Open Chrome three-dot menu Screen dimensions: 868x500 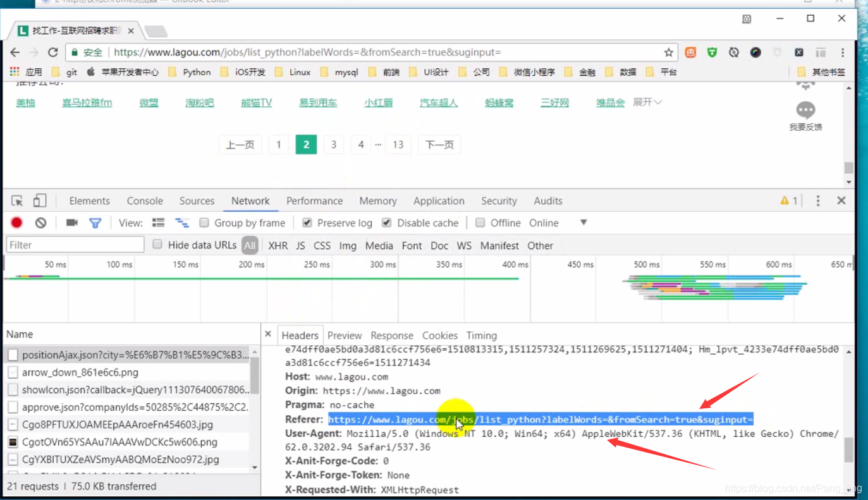pos(843,52)
